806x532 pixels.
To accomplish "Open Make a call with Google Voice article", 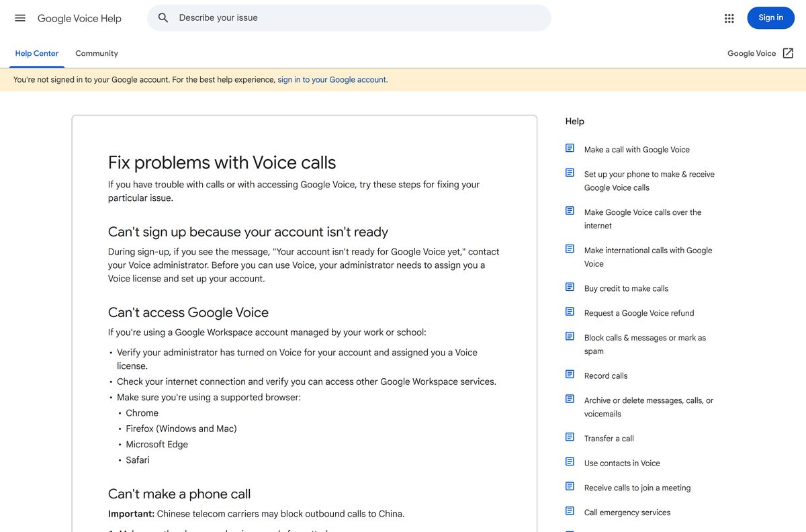I will (x=637, y=150).
